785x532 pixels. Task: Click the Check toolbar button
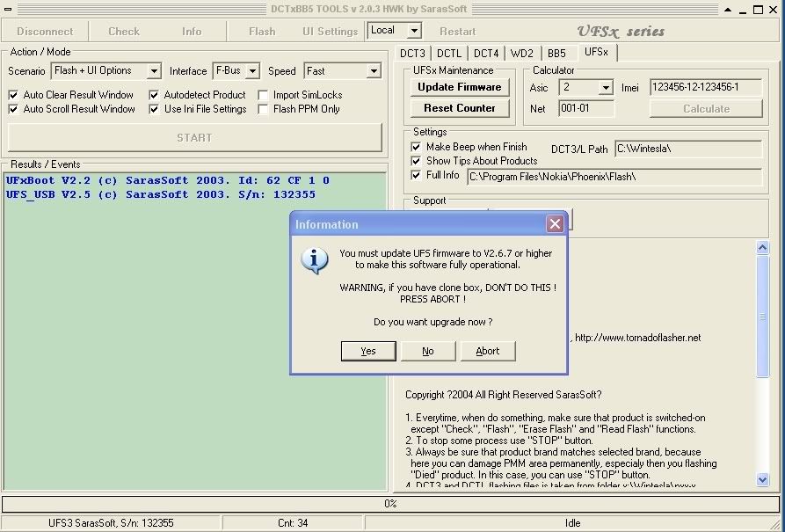pyautogui.click(x=124, y=31)
